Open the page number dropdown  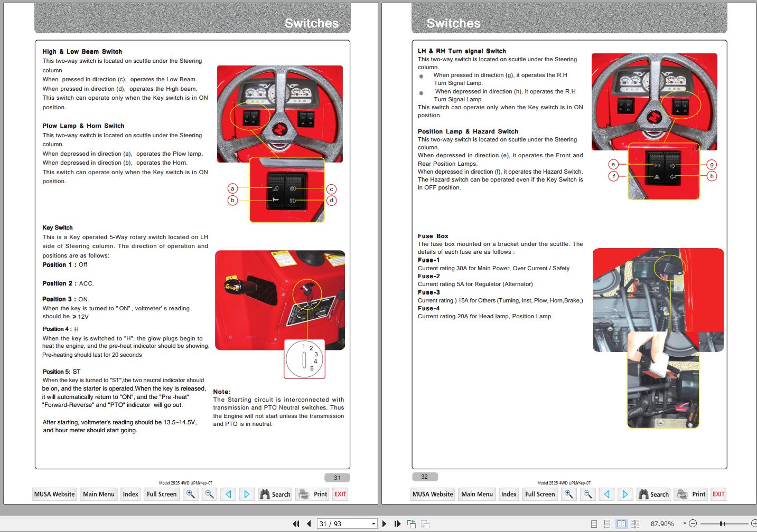pyautogui.click(x=373, y=524)
